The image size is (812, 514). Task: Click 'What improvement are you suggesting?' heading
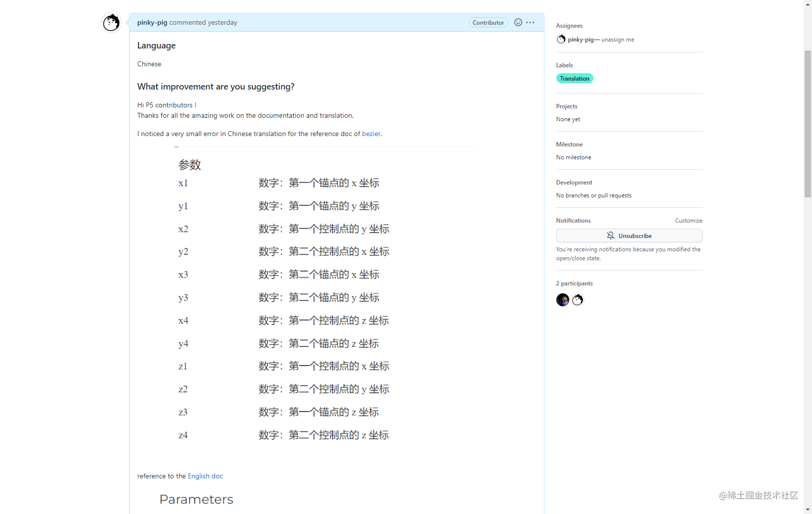(216, 87)
